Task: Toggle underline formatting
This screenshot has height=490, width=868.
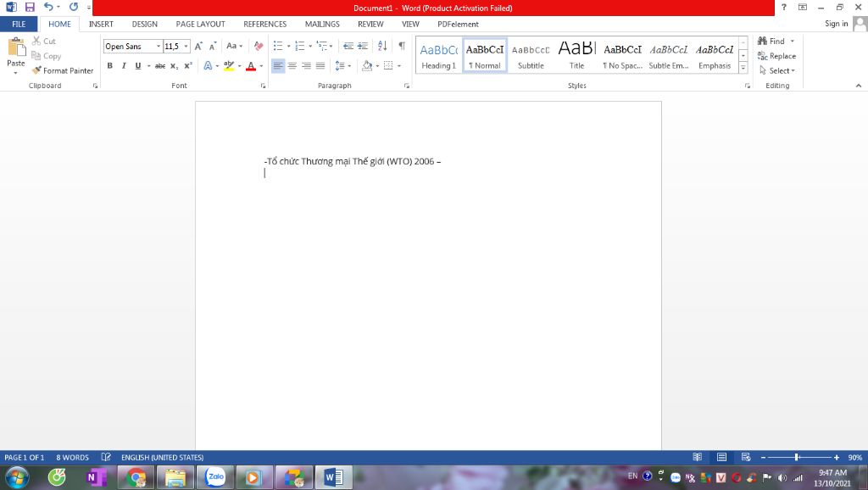Action: coord(138,65)
